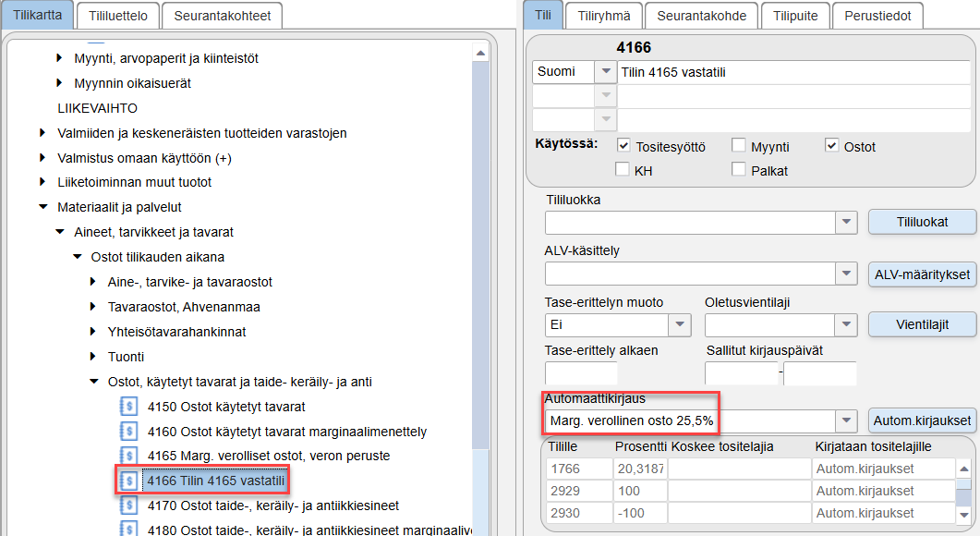
Task: Click the scroll-up arrow of the automatic entries table
Action: pos(963,469)
